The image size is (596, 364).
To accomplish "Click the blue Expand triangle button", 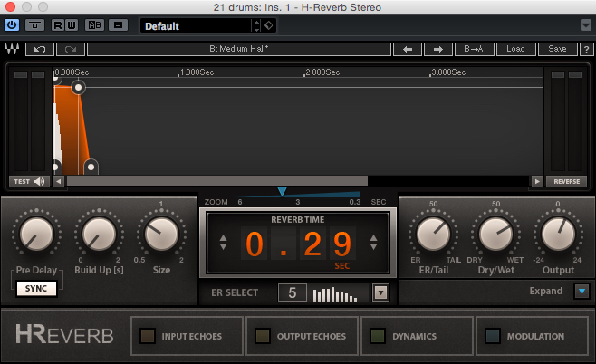I will coord(582,292).
